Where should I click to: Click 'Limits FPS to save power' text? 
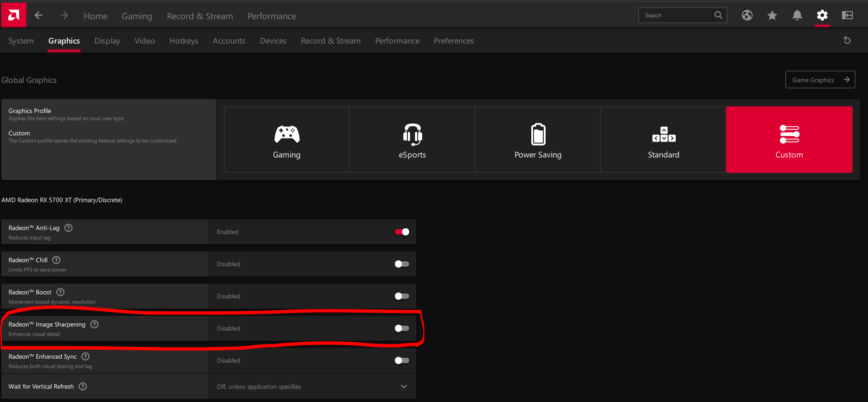tap(37, 270)
